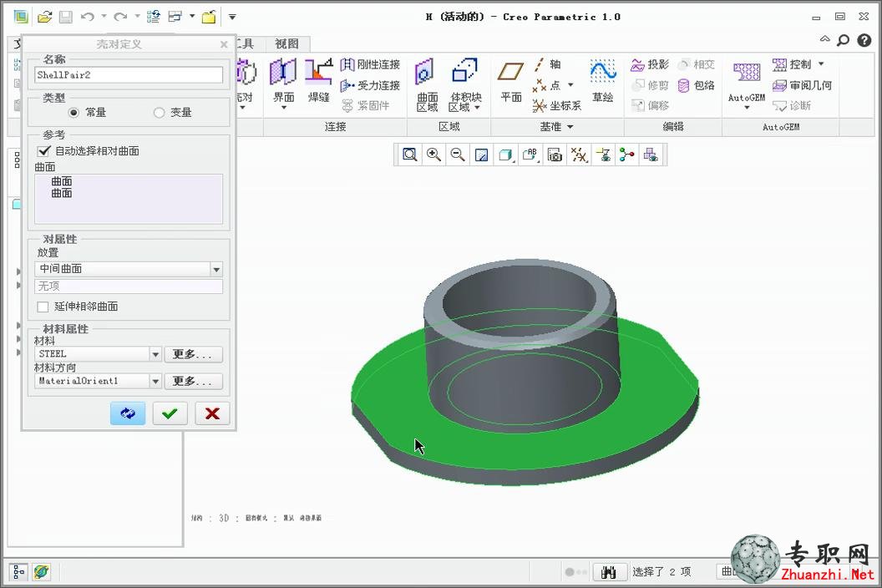
Task: Confirm shell pair with green checkmark
Action: click(x=170, y=413)
